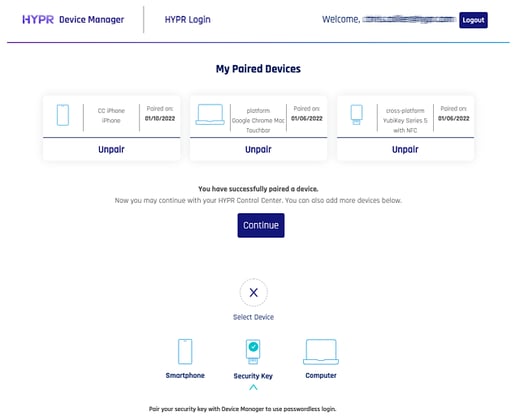Click the paired date on Google Chrome card
This screenshot has height=416, width=520.
tap(307, 118)
